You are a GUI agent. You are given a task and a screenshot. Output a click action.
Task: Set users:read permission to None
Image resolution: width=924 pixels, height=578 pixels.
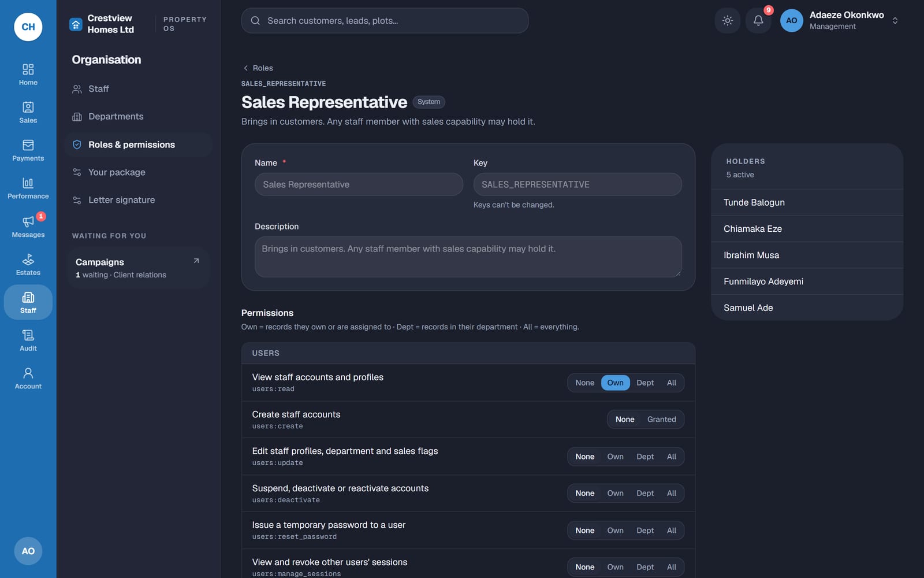[x=584, y=383]
